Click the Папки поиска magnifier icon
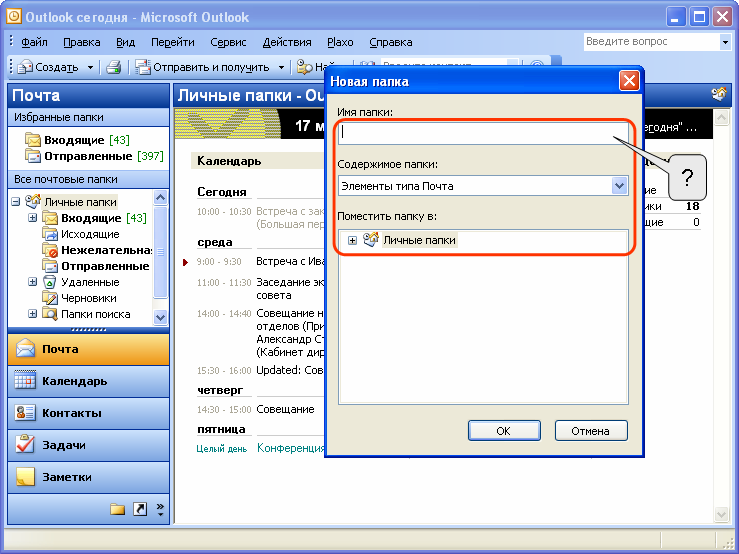This screenshot has height=554, width=739. point(49,314)
